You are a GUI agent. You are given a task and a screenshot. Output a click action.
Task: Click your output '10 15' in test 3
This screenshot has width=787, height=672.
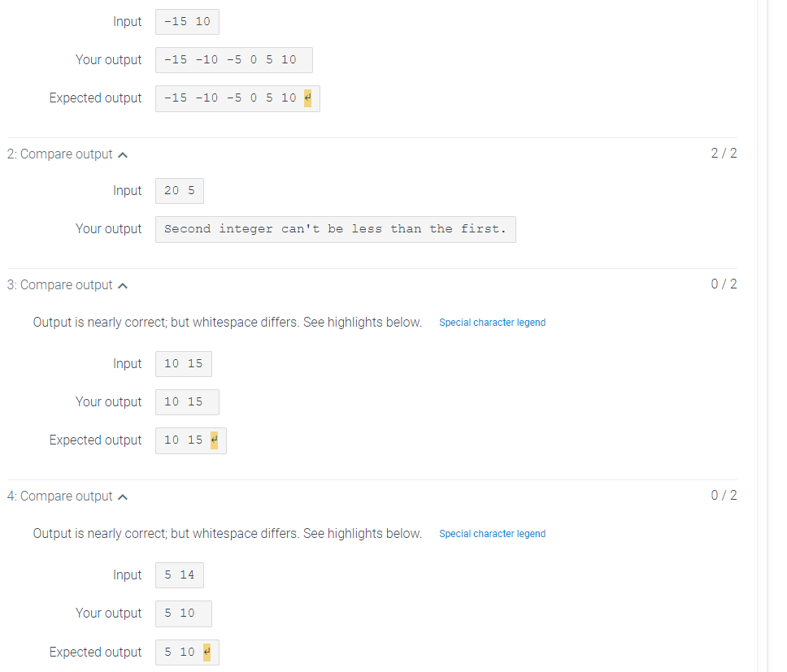[x=187, y=402]
